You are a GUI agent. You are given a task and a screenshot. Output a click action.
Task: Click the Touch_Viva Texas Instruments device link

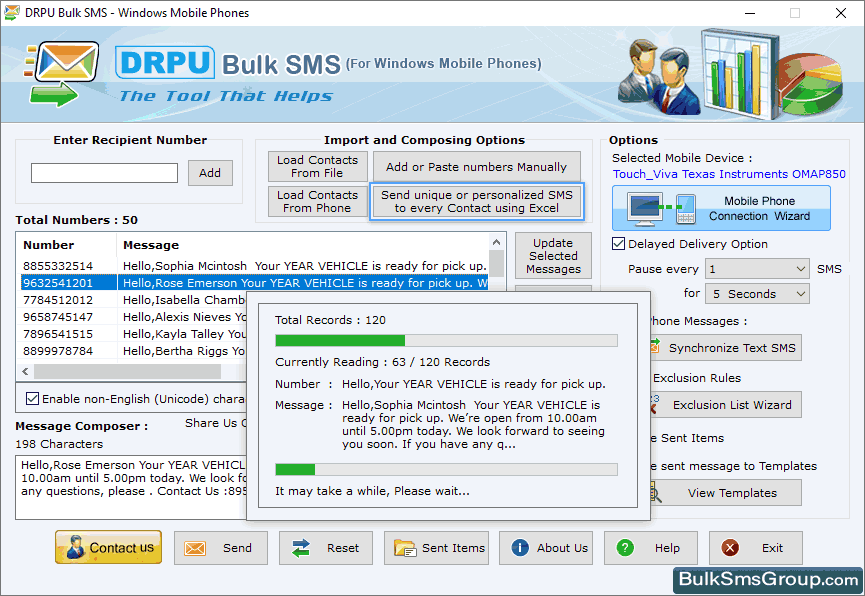click(x=729, y=174)
